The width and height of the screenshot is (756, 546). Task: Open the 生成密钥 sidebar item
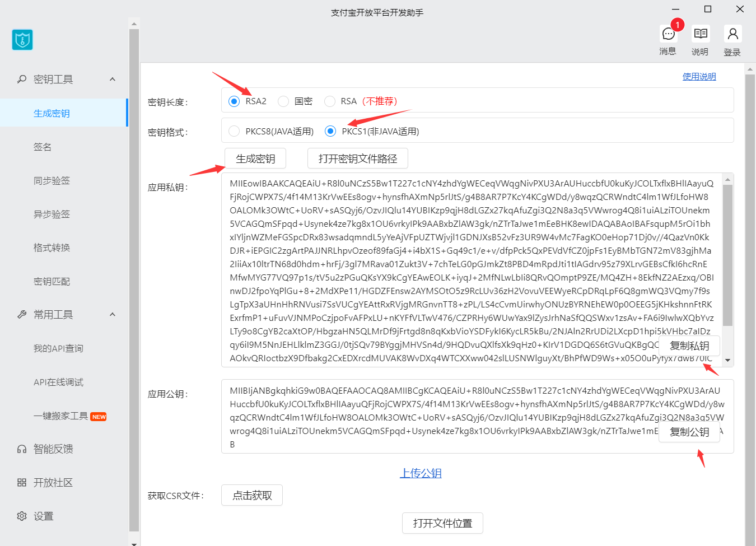tap(64, 113)
